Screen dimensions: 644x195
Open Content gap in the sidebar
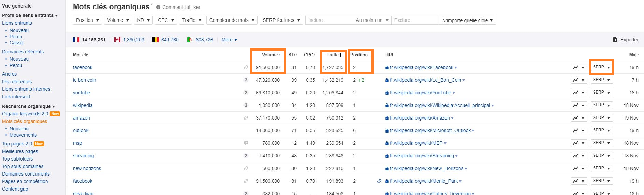coord(15,189)
